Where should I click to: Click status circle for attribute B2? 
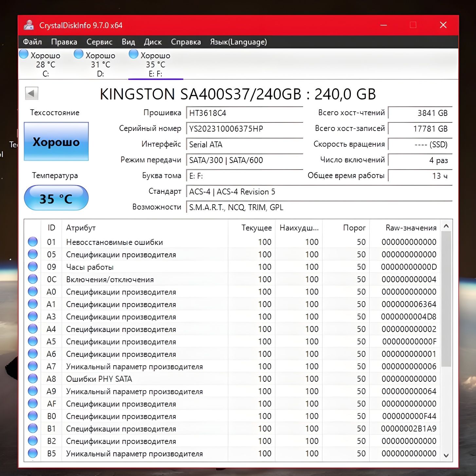tap(33, 441)
